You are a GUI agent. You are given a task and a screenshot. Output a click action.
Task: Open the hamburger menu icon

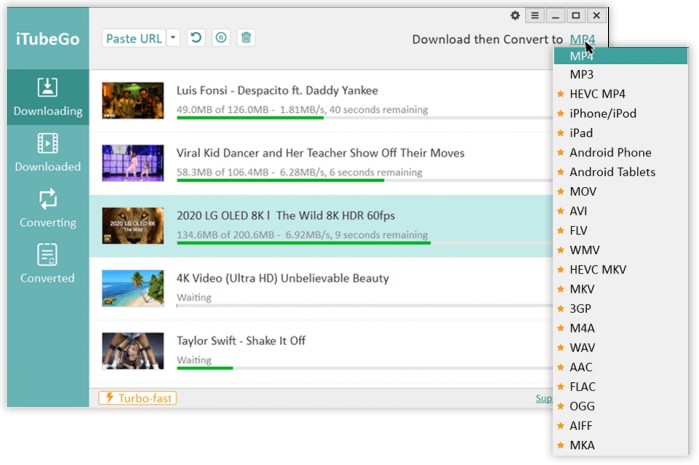pyautogui.click(x=535, y=16)
